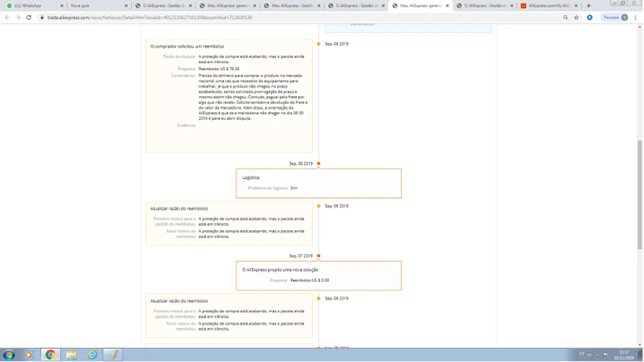Click the timeline dot above Logística card

point(318,164)
